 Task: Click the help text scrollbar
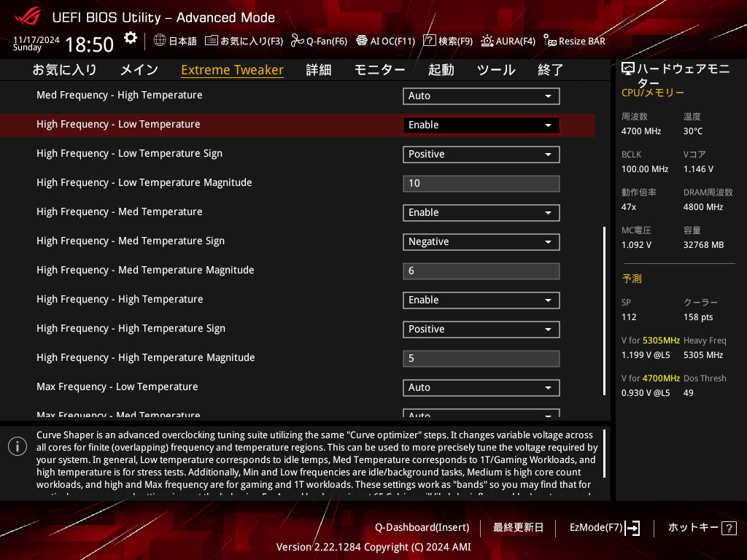point(604,454)
